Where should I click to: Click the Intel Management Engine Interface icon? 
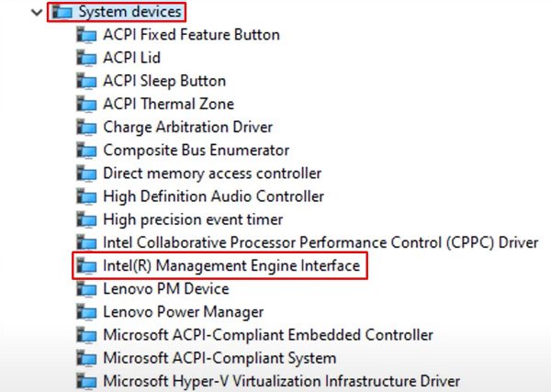tap(86, 266)
